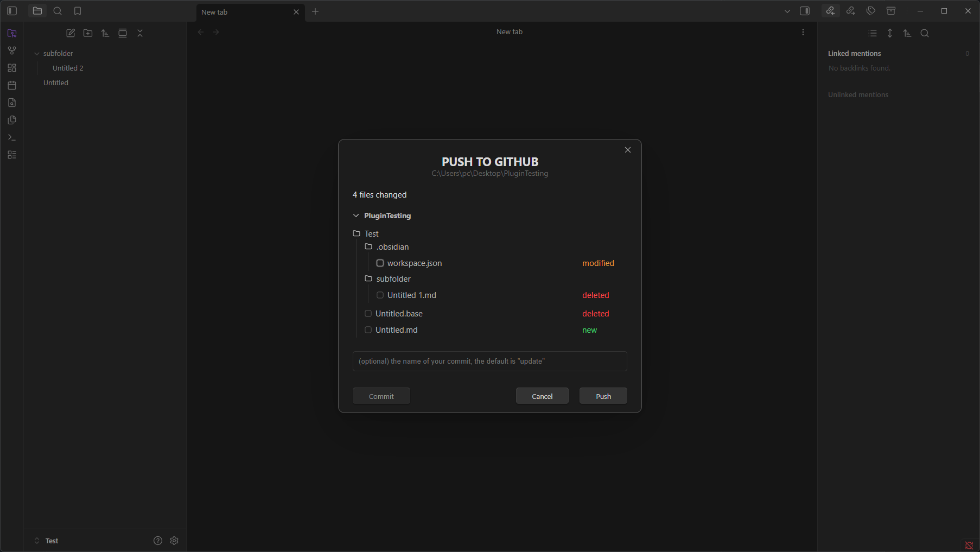Collapse the PluginTesting section chevron

[x=356, y=215]
